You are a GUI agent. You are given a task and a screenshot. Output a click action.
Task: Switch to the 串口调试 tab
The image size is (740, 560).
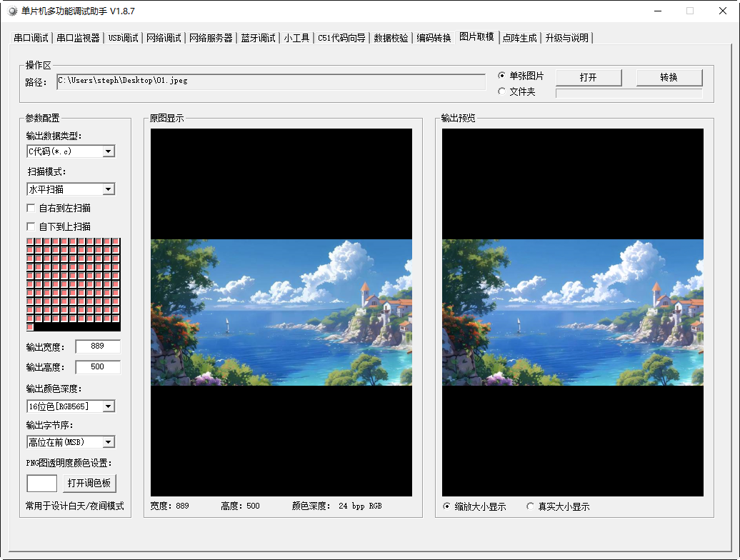pos(31,38)
